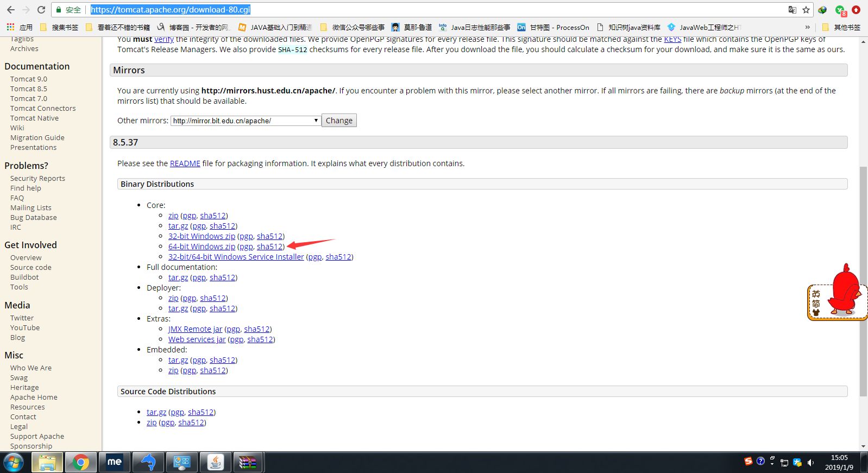Open the 其他书签 folder

[x=841, y=27]
